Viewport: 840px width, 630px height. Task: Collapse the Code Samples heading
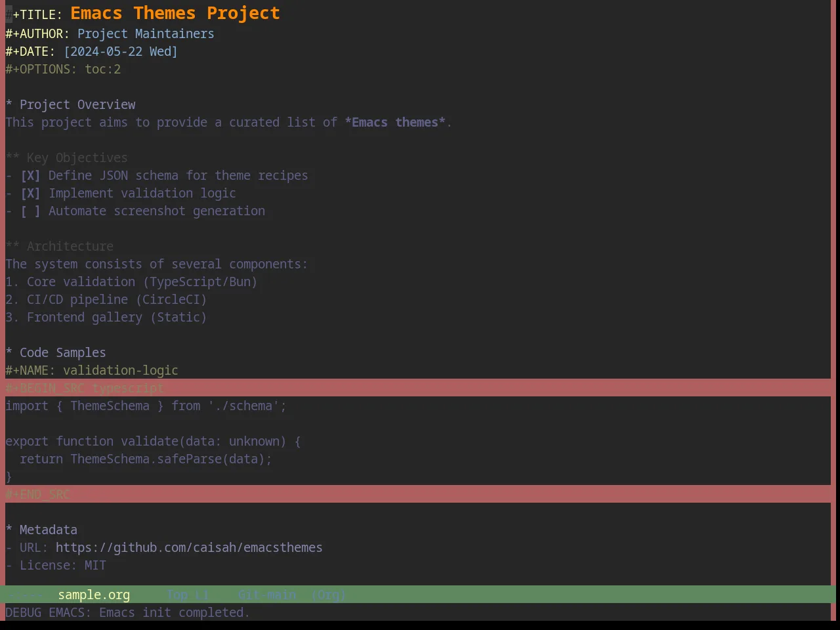pos(56,352)
